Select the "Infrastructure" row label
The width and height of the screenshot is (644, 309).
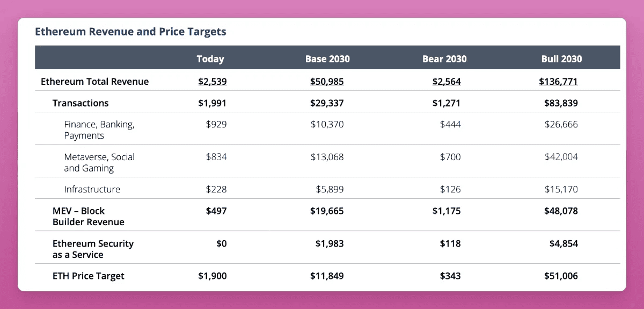tap(92, 189)
